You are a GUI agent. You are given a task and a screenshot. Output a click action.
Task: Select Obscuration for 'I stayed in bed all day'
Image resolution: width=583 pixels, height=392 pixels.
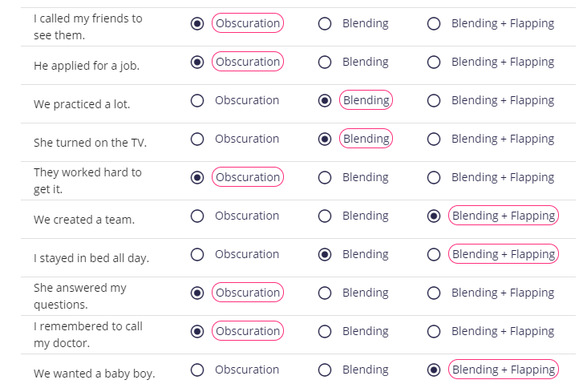(x=197, y=255)
